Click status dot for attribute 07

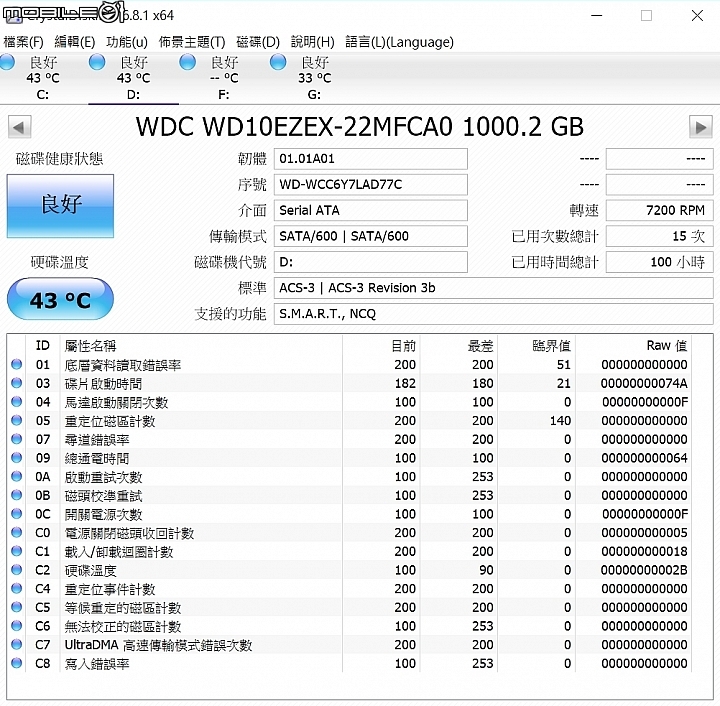(17, 439)
